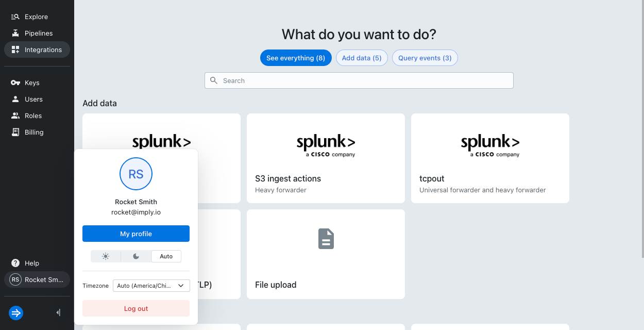Click the Splunk logo on the tcpout card

(490, 146)
